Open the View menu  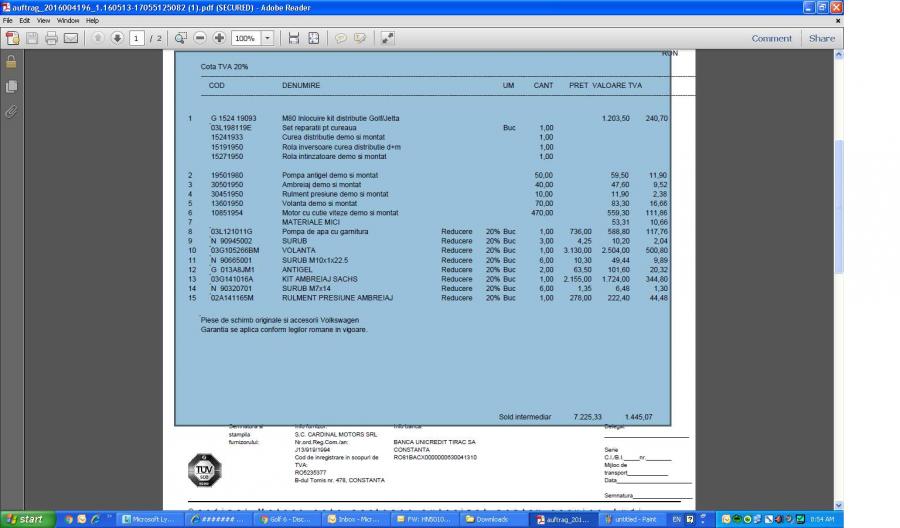(43, 20)
